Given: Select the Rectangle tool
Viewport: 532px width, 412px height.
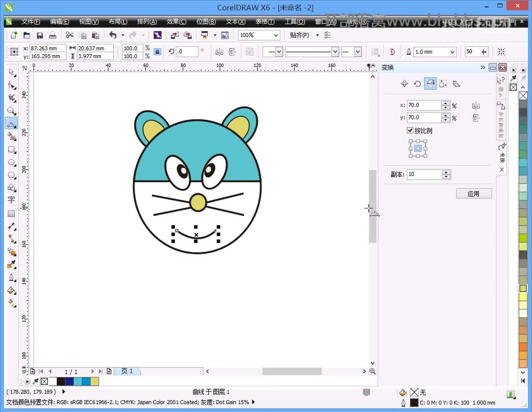Looking at the screenshot, I should [x=11, y=150].
